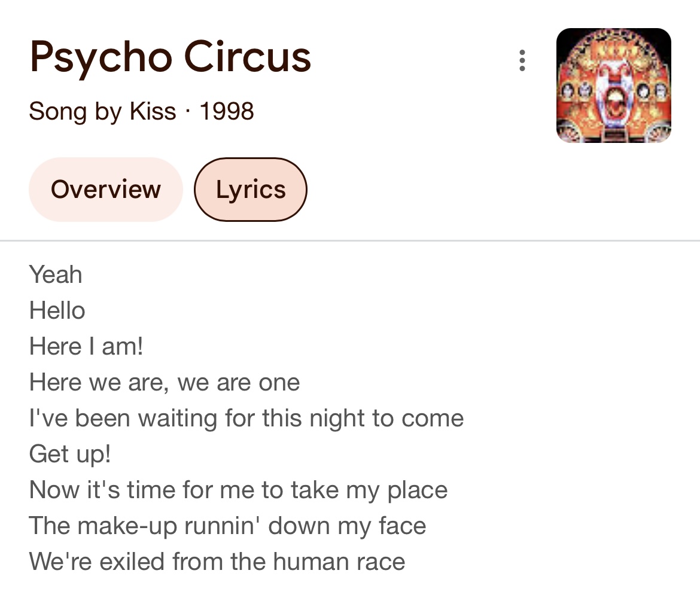Click the lyric ending "down my face"

pos(227,526)
